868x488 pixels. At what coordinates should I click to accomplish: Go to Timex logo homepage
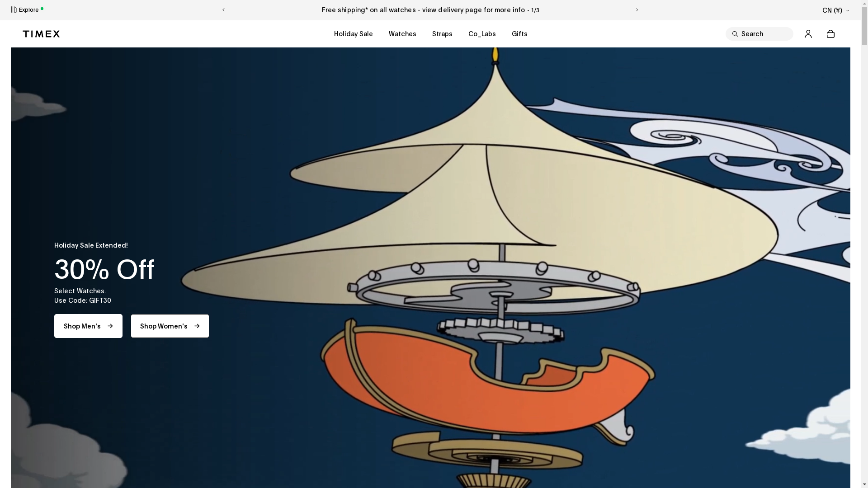coord(41,34)
